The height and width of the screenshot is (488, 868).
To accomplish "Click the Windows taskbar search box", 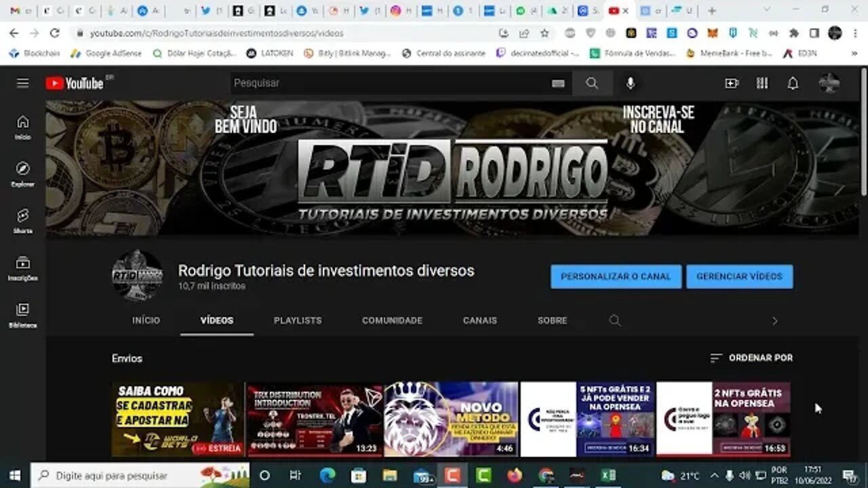I will click(140, 475).
